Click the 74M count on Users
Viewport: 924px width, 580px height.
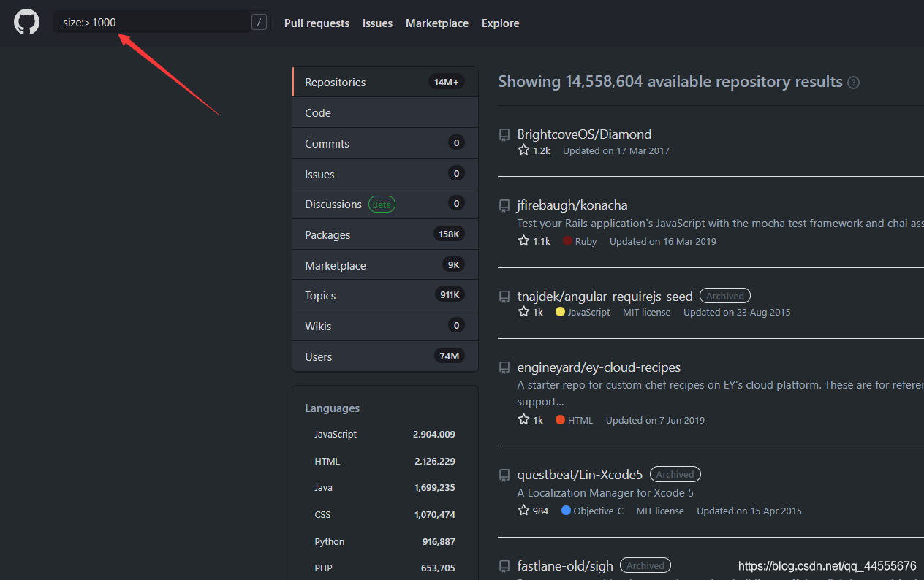(450, 356)
